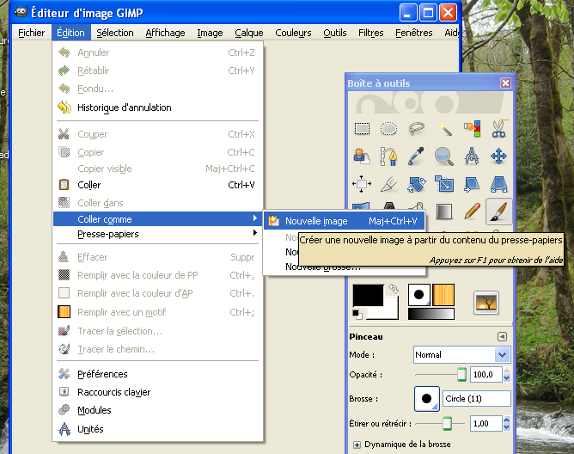The width and height of the screenshot is (574, 454).
Task: Open Historique d'annulation from Édition menu
Action: 157,108
